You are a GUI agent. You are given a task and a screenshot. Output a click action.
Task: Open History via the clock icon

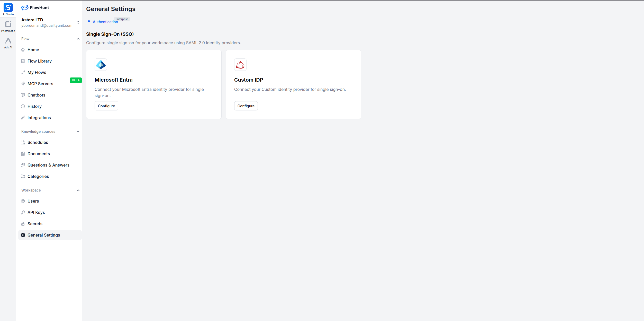click(x=23, y=106)
